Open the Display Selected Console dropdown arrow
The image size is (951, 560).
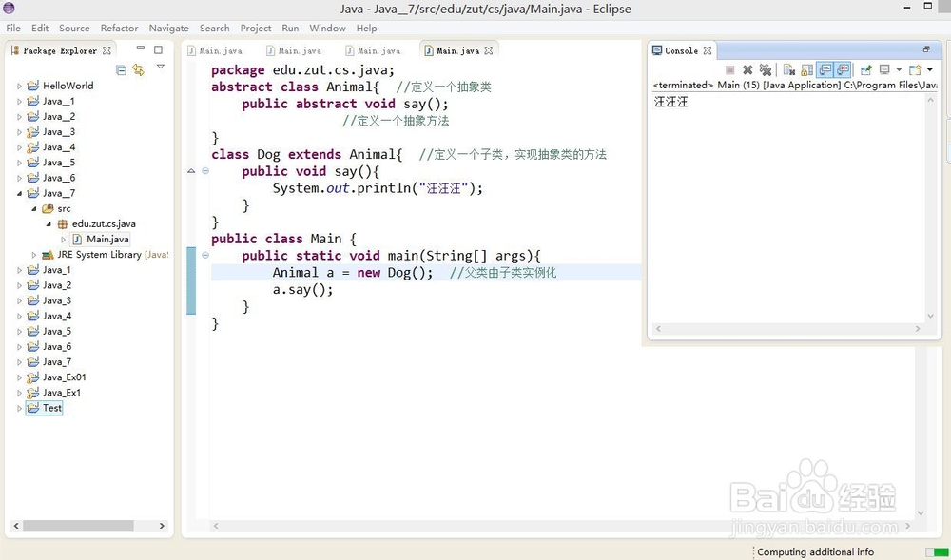(899, 69)
